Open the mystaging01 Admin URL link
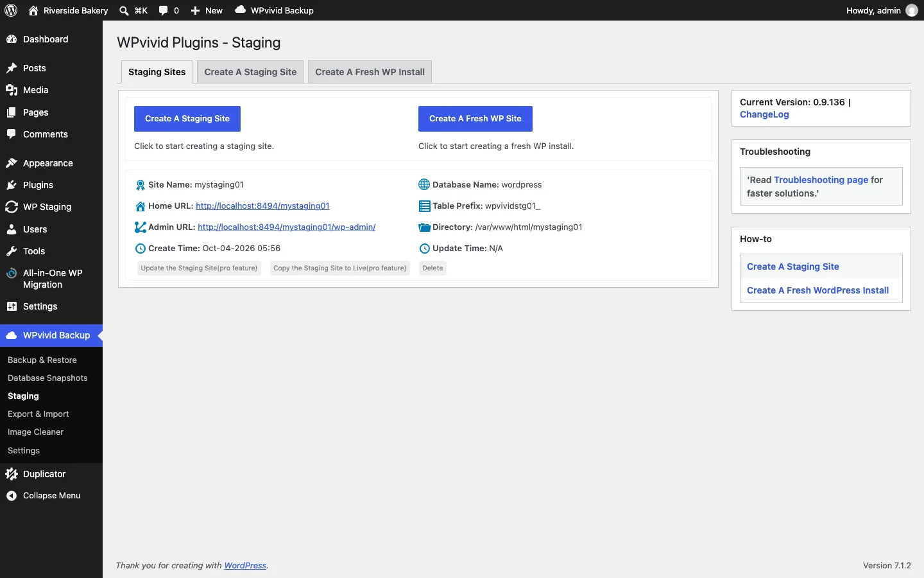Image resolution: width=924 pixels, height=578 pixels. [x=287, y=227]
